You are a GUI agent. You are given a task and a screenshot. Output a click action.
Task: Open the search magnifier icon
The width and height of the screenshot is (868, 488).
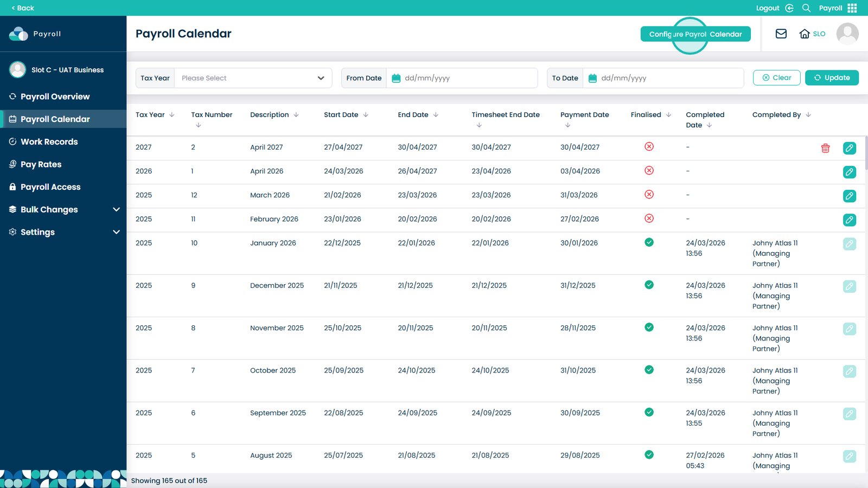(806, 8)
